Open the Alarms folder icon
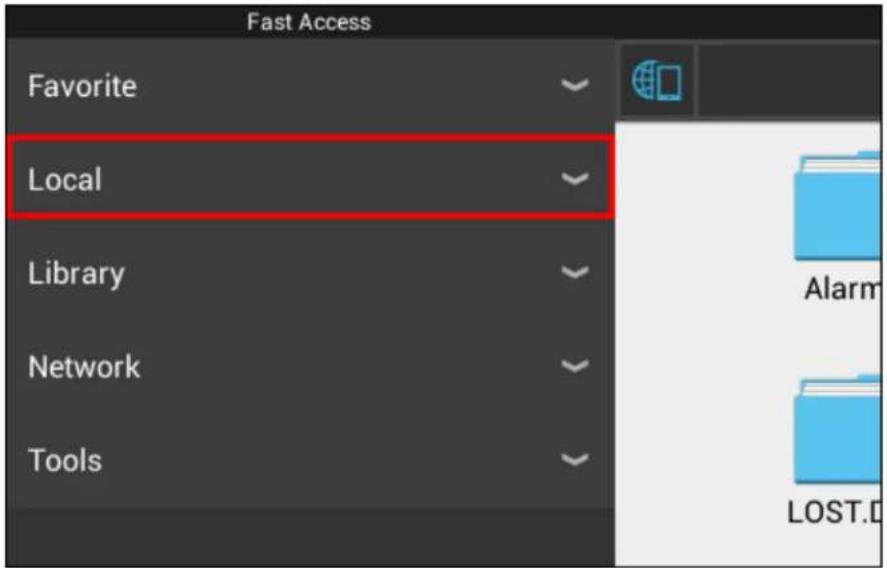887x568 pixels. point(838,206)
